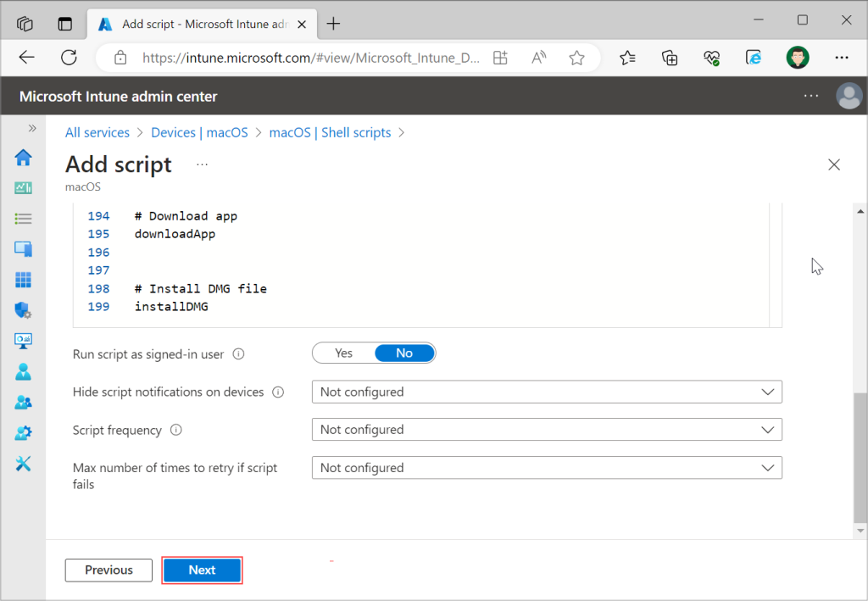Select the Add script browser tab

(202, 24)
